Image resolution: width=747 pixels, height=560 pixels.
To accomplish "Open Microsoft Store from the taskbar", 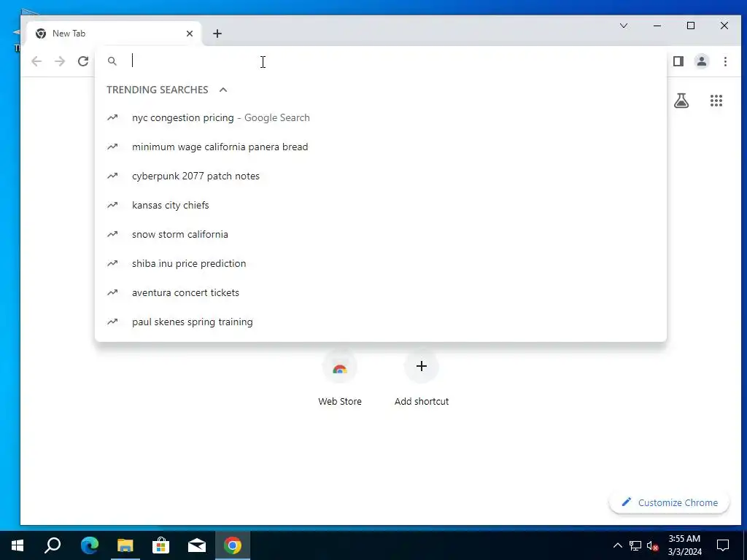I will click(x=161, y=545).
